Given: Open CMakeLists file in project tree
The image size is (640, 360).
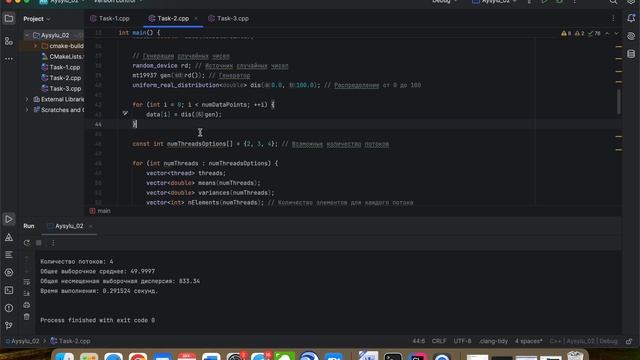Looking at the screenshot, I should 62,57.
